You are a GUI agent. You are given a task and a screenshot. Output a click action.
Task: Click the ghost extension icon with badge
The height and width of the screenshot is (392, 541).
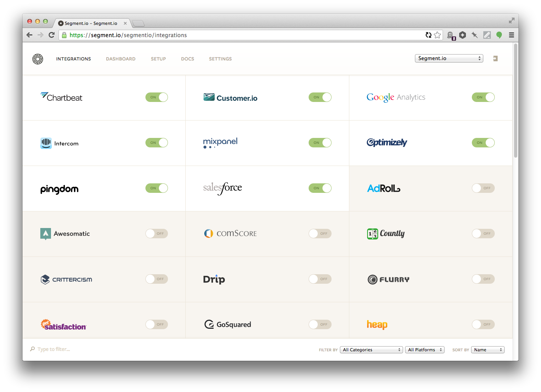pyautogui.click(x=451, y=36)
